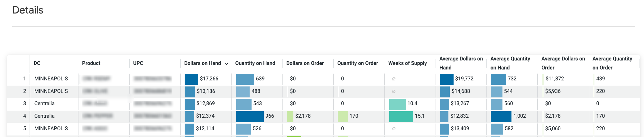
Task: Click MINNEAPOLIS in row 5
Action: pos(51,128)
